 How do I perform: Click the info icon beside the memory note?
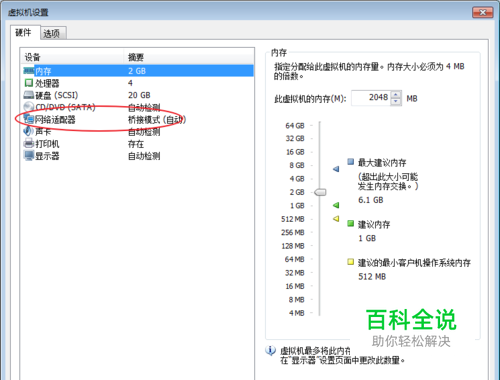click(x=270, y=350)
